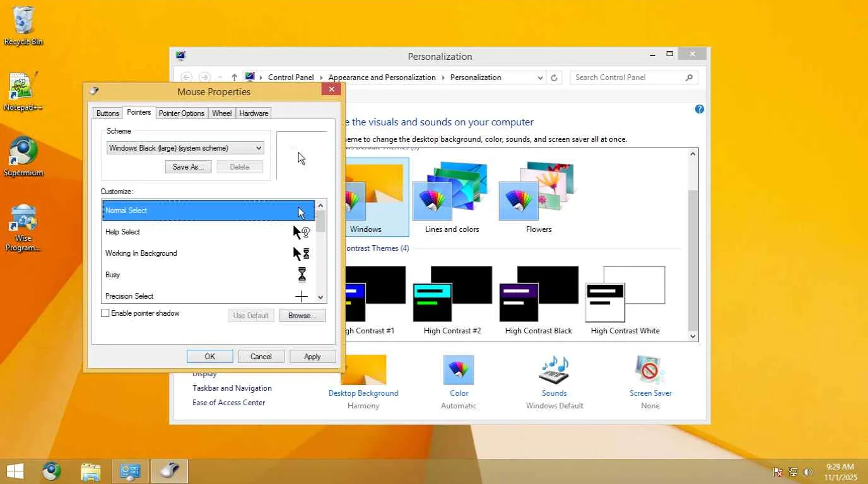Click Browse to choose a pointer
This screenshot has height=484, width=868.
302,316
